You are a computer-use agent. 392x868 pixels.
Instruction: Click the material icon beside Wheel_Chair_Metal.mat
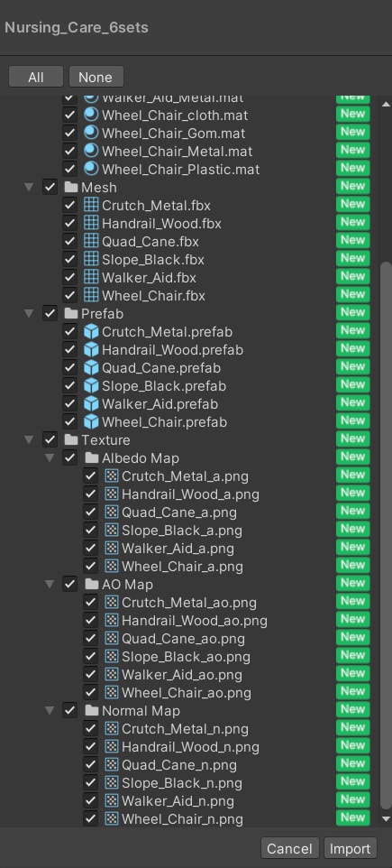click(91, 151)
